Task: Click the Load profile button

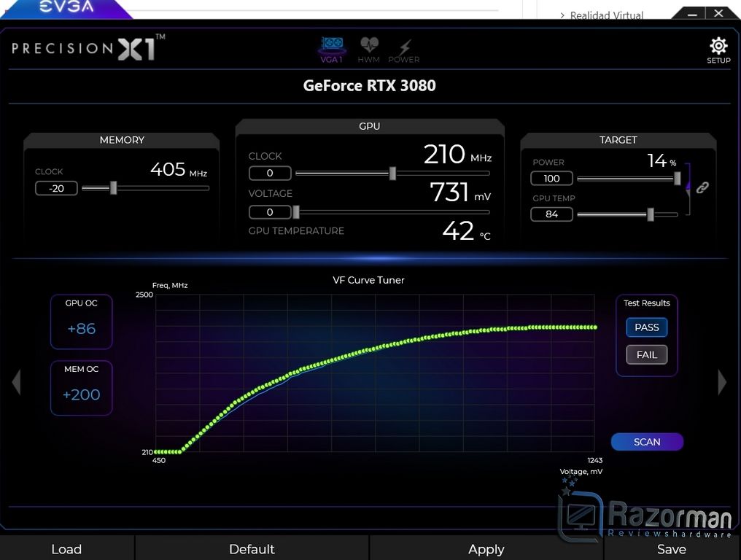Action: click(66, 548)
